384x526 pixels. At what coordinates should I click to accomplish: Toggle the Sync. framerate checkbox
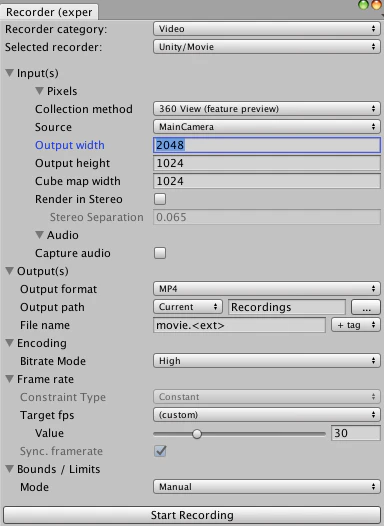[x=160, y=451]
